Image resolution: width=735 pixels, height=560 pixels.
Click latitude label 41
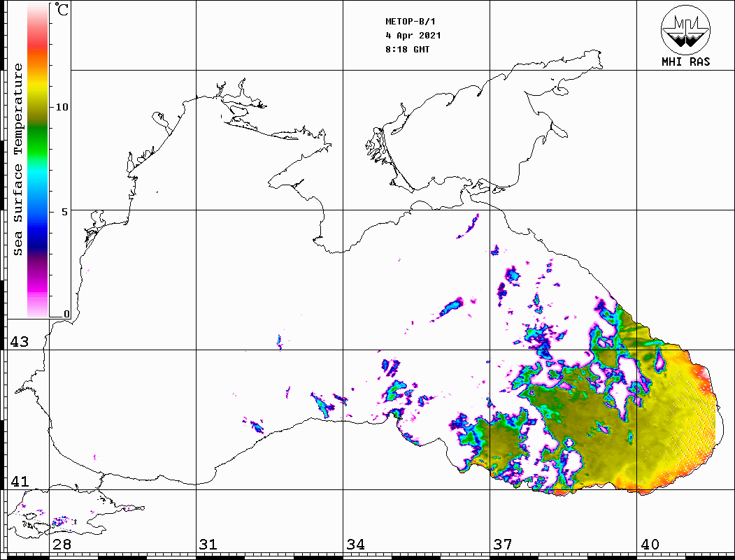point(19,481)
